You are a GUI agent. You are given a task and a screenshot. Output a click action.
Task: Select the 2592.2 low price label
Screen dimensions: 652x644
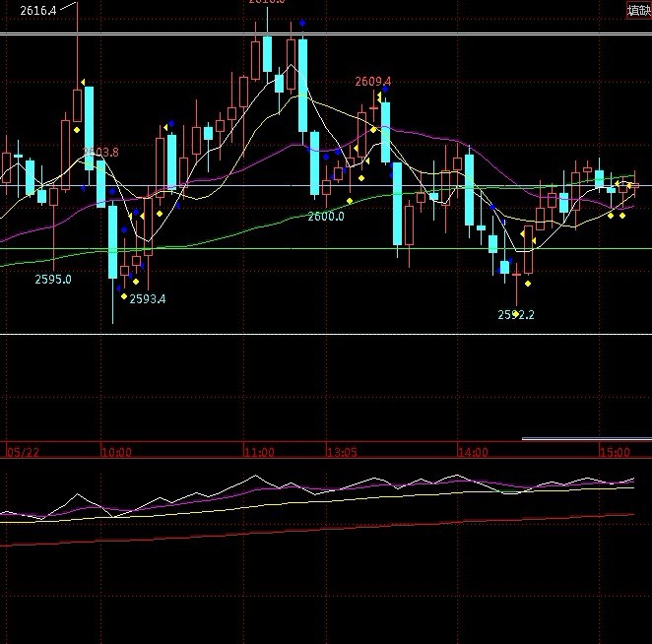[x=516, y=315]
